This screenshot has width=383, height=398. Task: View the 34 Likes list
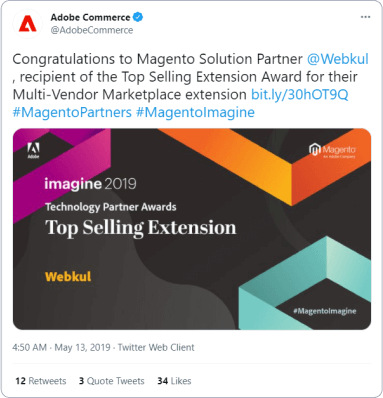click(x=174, y=381)
